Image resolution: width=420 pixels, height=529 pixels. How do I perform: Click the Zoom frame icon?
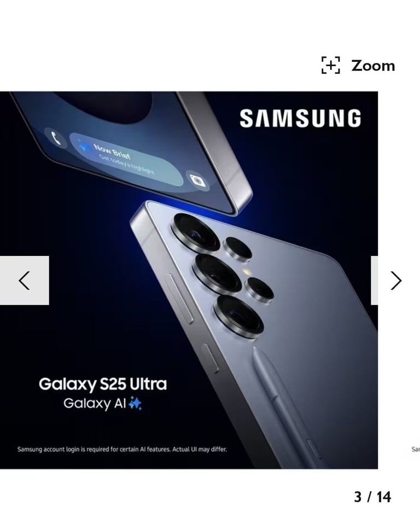(x=331, y=65)
